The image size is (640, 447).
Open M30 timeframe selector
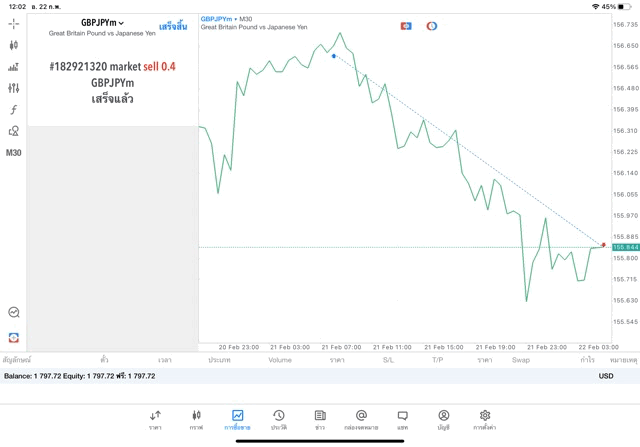[13, 153]
